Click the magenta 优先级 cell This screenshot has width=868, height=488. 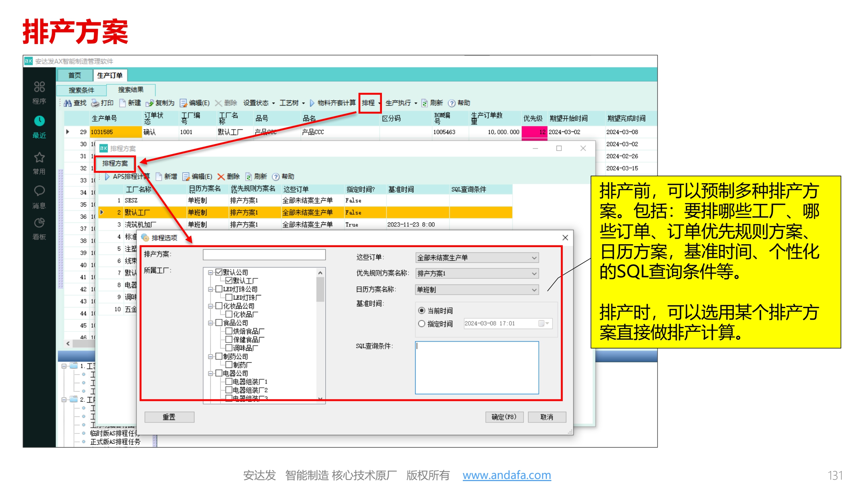coord(534,132)
